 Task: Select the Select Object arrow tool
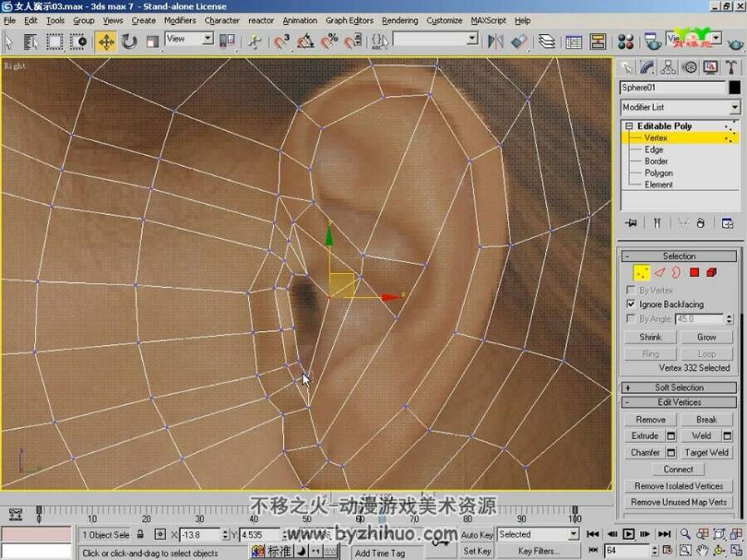coord(8,42)
